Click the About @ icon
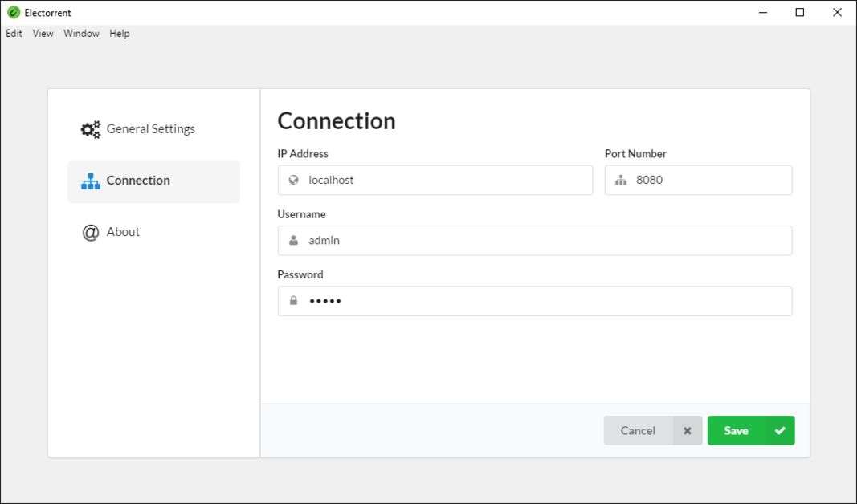 coord(91,232)
